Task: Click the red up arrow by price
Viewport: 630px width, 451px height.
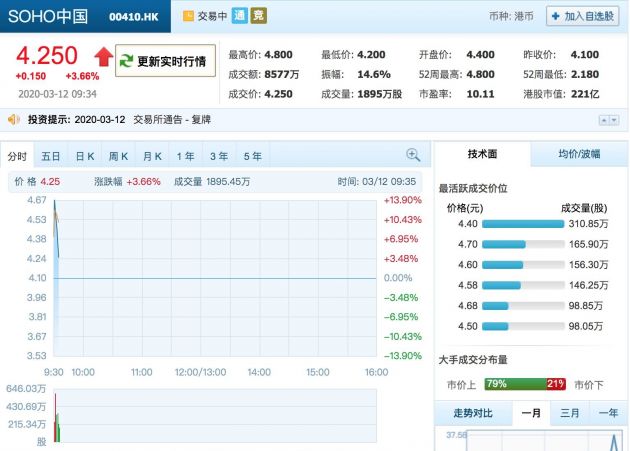Action: tap(104, 57)
